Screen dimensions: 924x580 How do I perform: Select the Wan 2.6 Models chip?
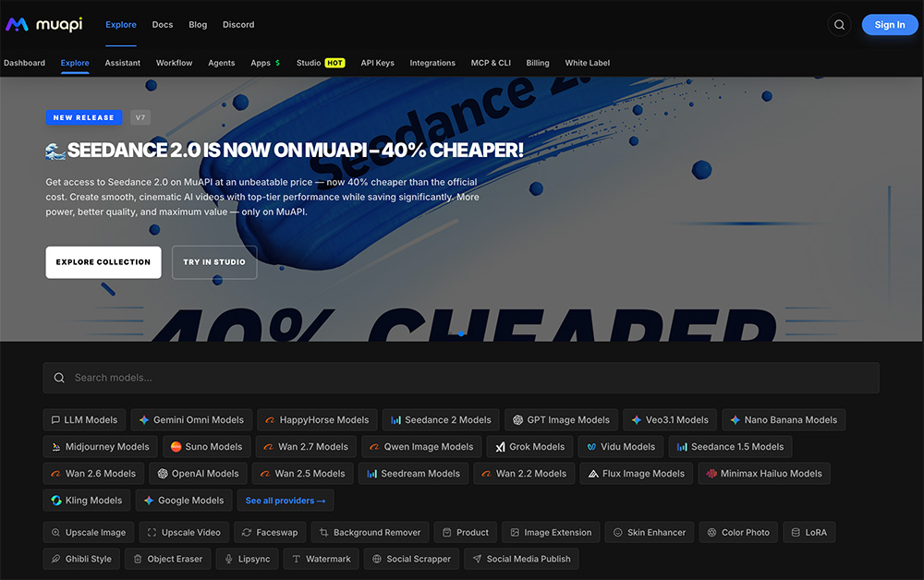[x=93, y=474]
